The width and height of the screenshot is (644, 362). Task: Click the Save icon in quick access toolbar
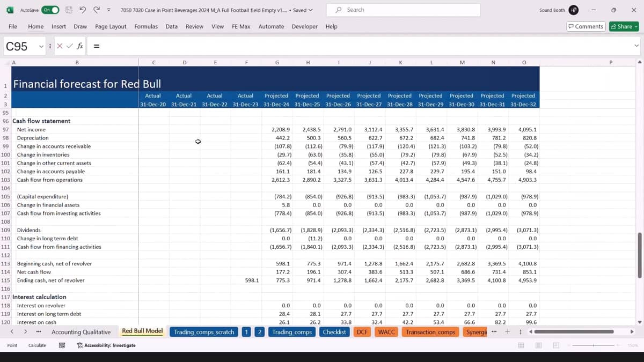[69, 10]
